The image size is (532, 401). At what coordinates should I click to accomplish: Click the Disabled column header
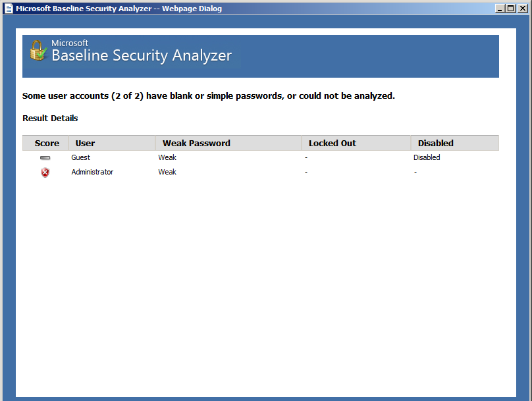coord(455,143)
